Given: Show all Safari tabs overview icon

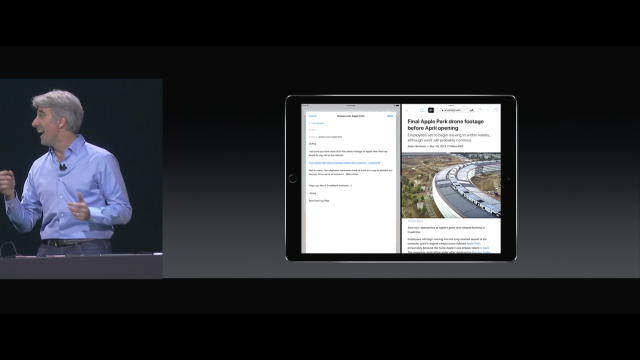Looking at the screenshot, I should [x=496, y=110].
